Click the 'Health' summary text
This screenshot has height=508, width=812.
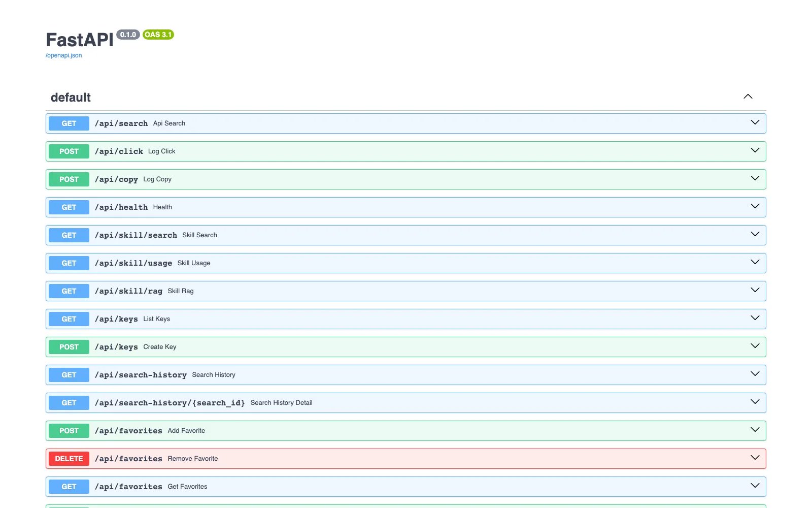pyautogui.click(x=162, y=207)
